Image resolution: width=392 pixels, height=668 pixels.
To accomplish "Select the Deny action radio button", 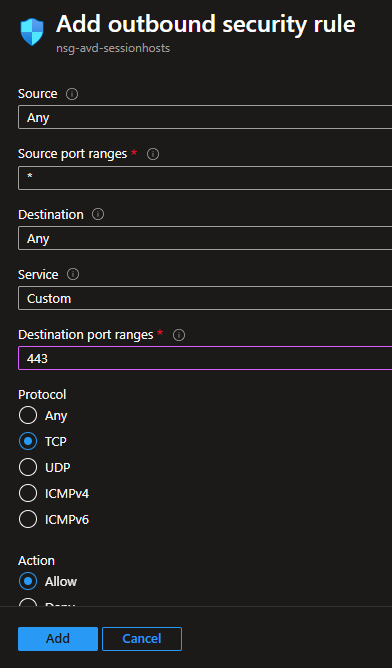I will (x=28, y=602).
